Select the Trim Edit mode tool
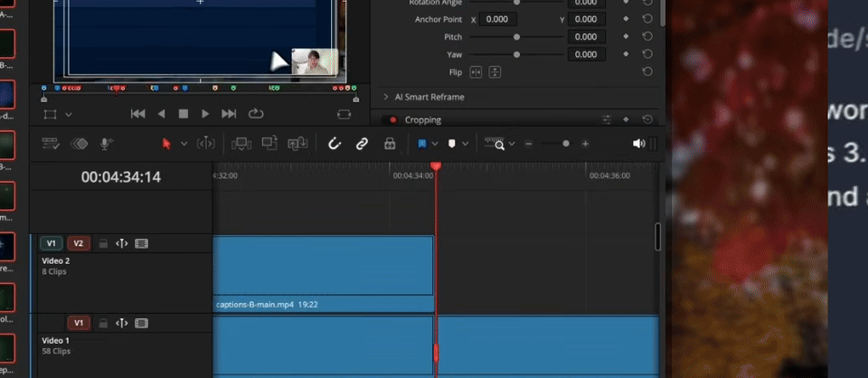 coord(205,144)
